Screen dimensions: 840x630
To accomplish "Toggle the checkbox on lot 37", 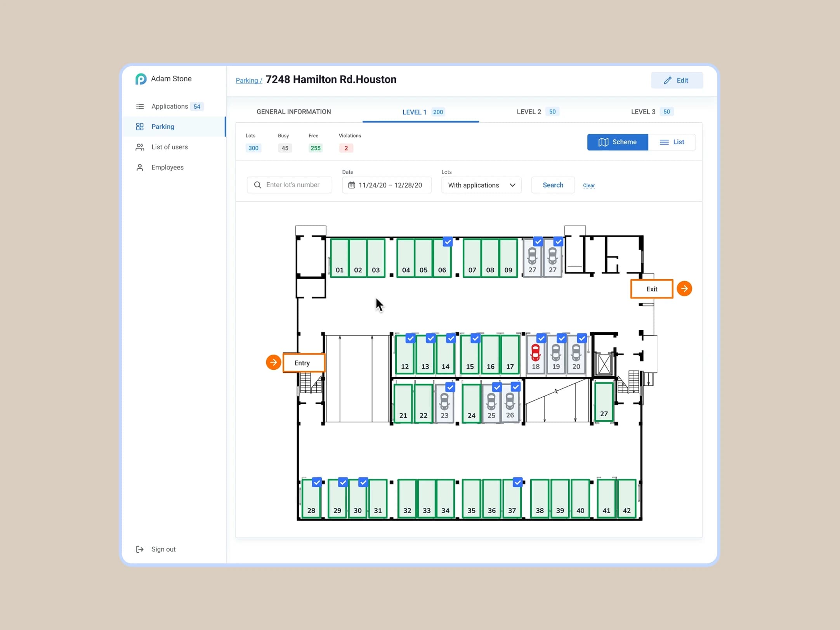I will (x=517, y=482).
